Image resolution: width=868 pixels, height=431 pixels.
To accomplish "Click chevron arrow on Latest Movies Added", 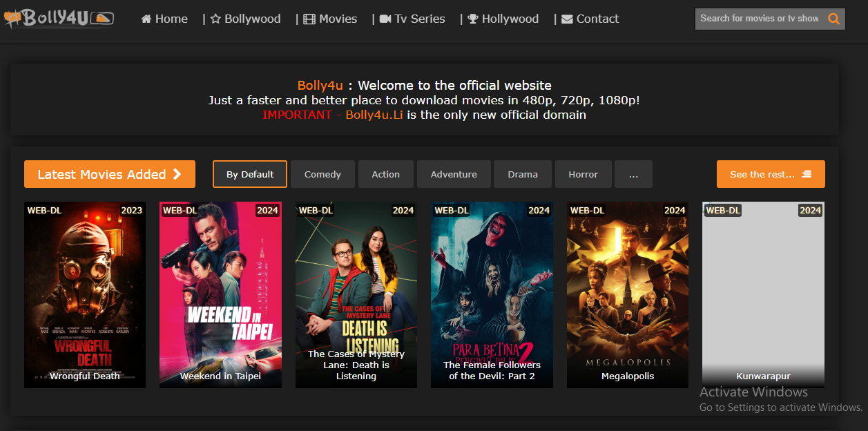I will (x=177, y=174).
